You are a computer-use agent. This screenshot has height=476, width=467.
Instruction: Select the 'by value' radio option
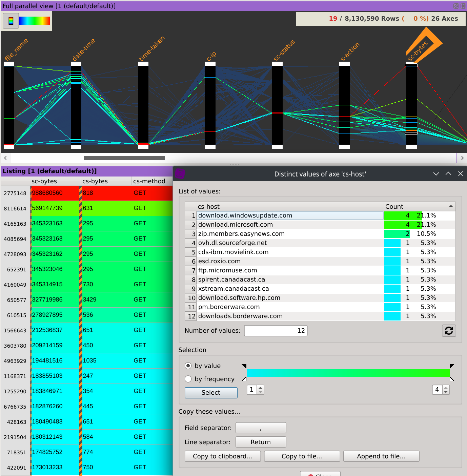(188, 366)
